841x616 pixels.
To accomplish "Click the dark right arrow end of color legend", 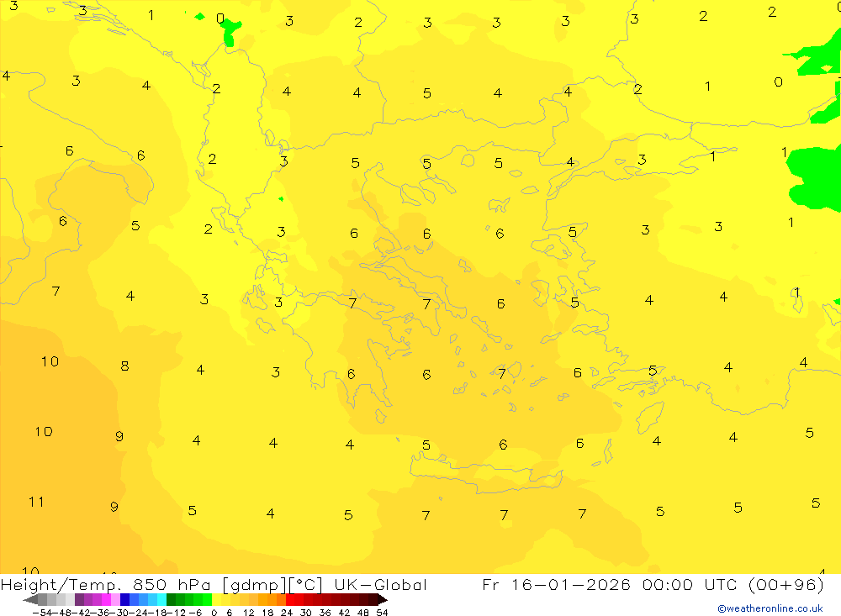I will tap(383, 600).
